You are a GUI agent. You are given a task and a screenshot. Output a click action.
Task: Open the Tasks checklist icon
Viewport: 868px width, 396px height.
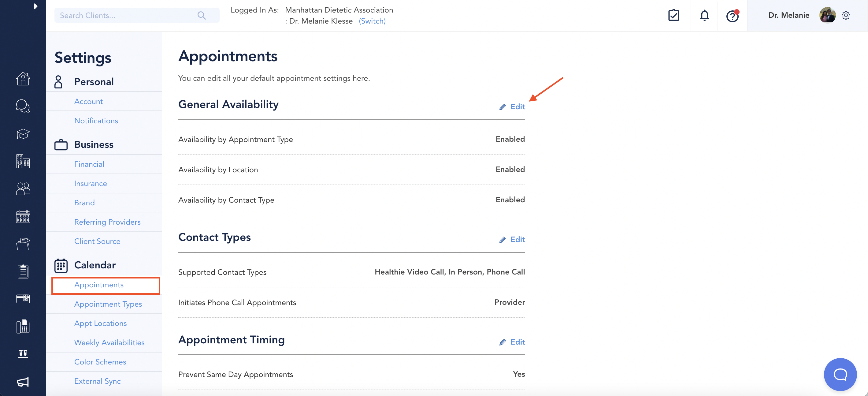(x=673, y=16)
